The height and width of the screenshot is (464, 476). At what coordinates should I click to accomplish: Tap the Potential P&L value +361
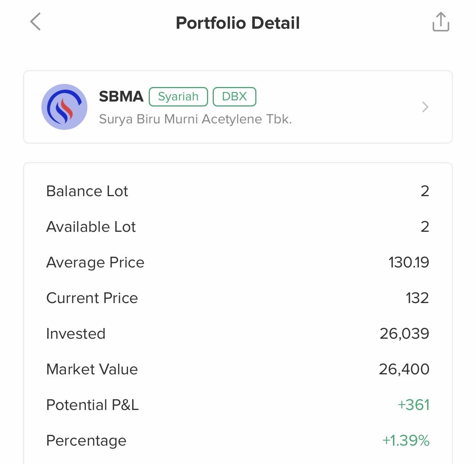point(414,405)
